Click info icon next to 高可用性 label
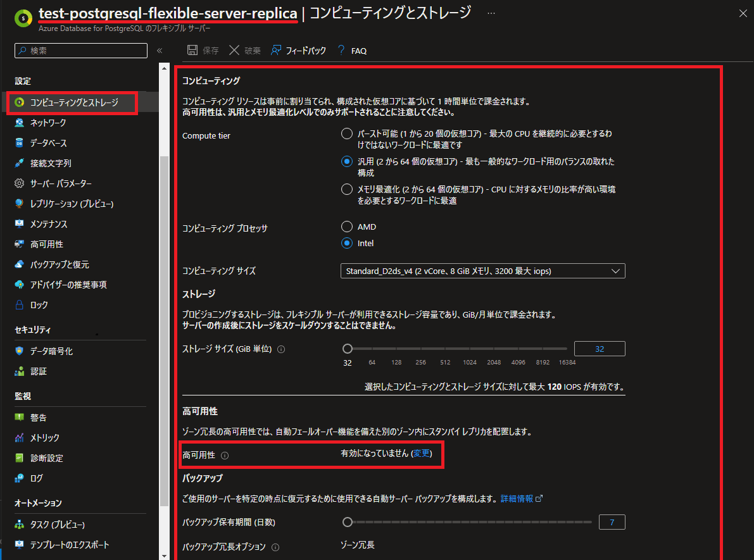Viewport: 754px width, 560px height. click(225, 455)
